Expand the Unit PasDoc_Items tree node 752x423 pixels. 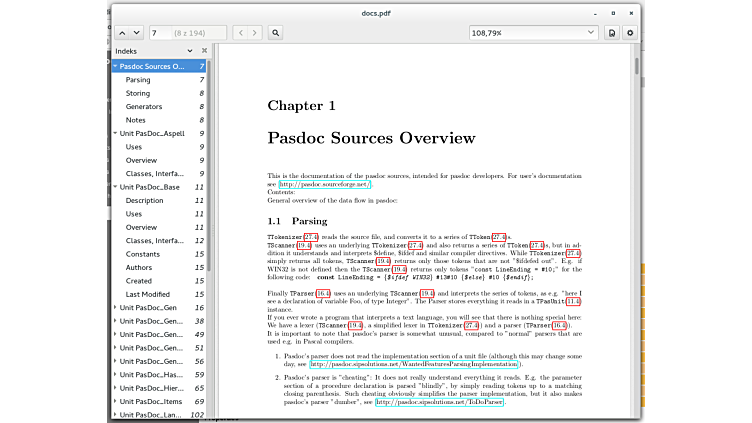[x=116, y=400]
